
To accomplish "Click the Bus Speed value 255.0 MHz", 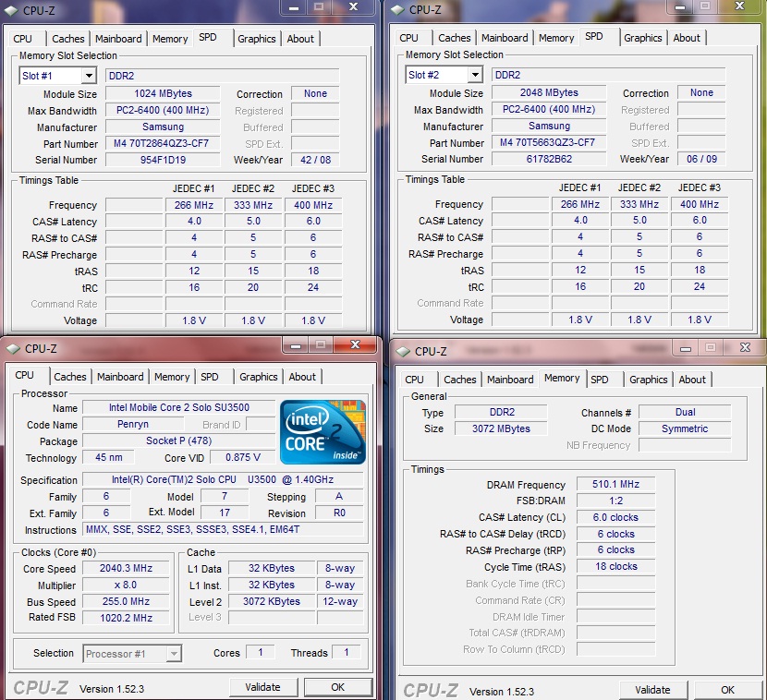I will 126,601.
